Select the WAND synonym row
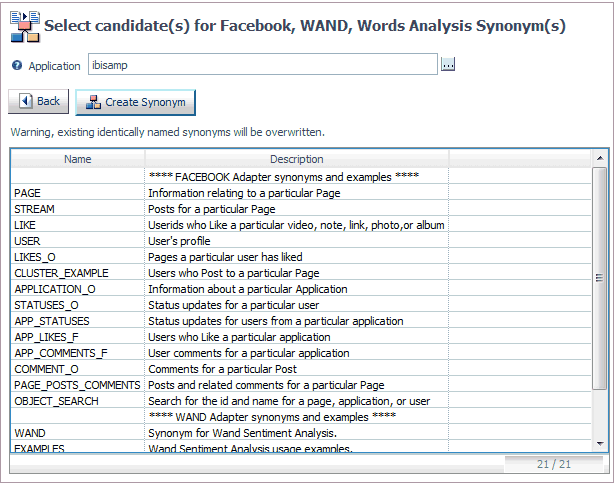 pos(301,433)
